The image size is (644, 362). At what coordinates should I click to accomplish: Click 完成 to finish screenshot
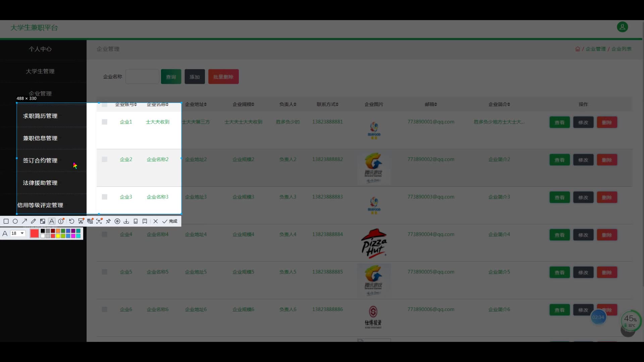coord(170,221)
